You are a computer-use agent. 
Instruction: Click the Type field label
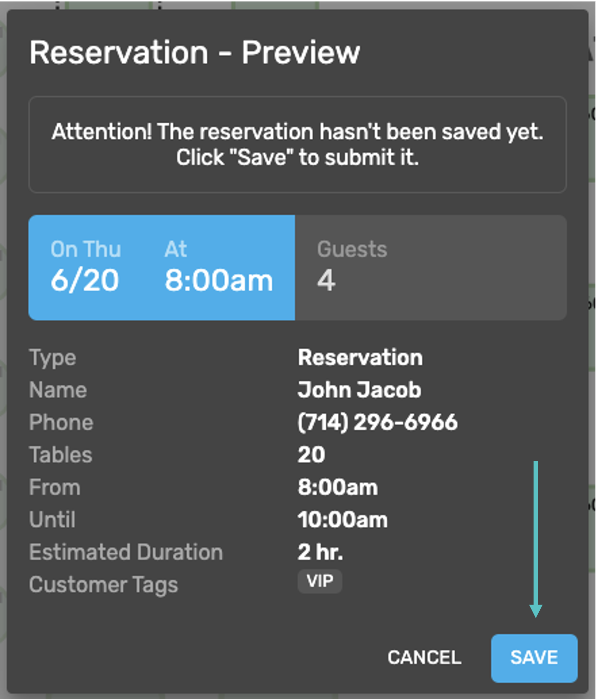click(52, 358)
